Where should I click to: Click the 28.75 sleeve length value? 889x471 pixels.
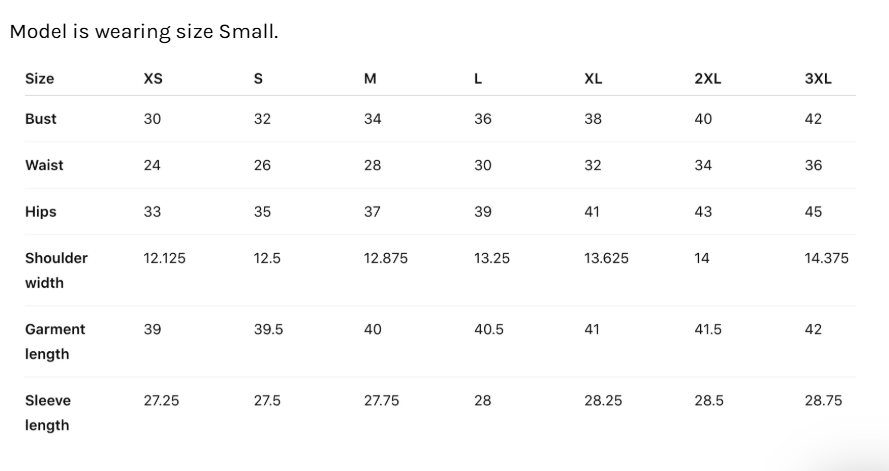(x=823, y=400)
